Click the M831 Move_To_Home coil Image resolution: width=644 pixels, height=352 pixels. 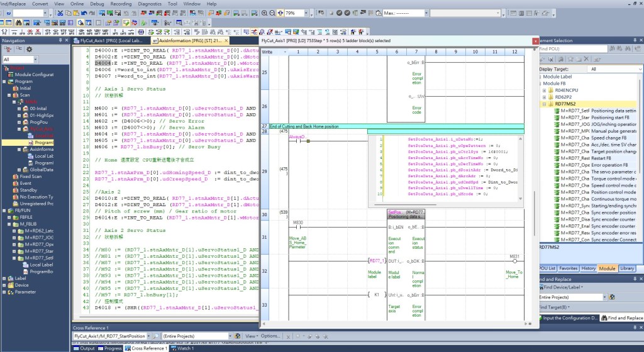(514, 261)
